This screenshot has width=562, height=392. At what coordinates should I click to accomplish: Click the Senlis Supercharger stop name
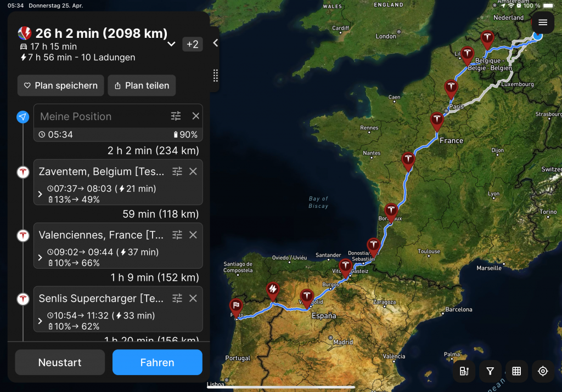[x=101, y=298]
